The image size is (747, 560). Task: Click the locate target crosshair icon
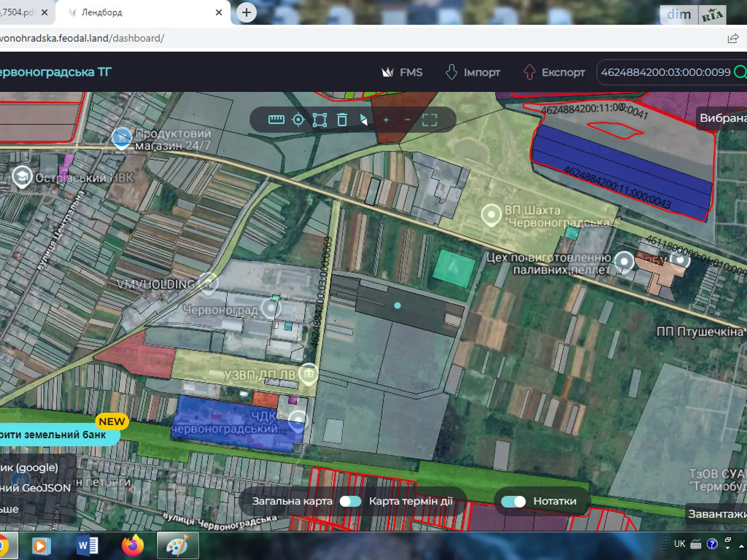(298, 120)
